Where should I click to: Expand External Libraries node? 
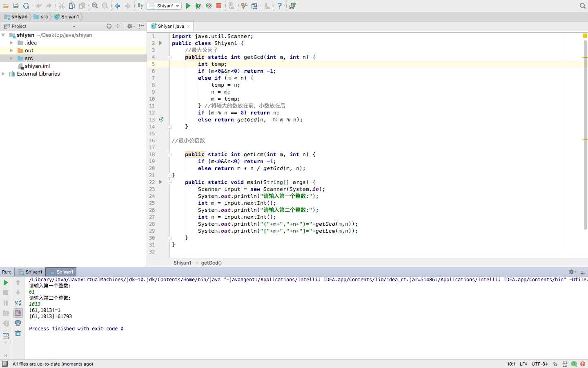pos(3,74)
